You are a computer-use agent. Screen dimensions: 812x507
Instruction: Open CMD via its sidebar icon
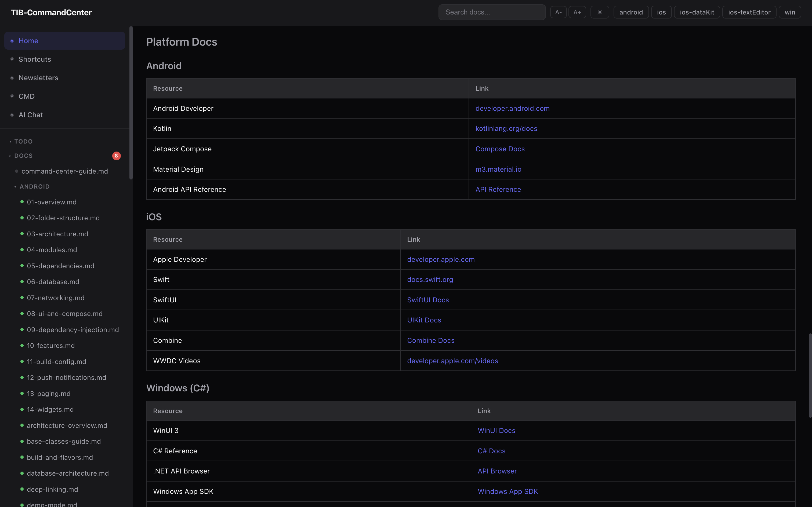click(x=12, y=96)
